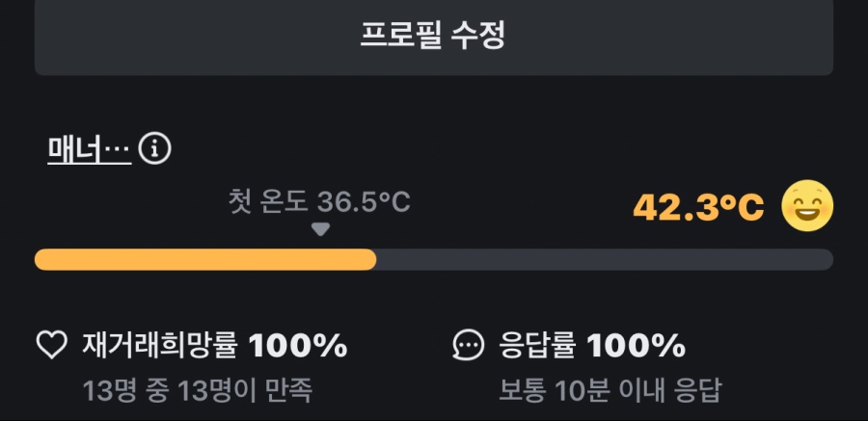Tap the speech bubble icon beside 응답률
The height and width of the screenshot is (421, 868).
click(469, 345)
